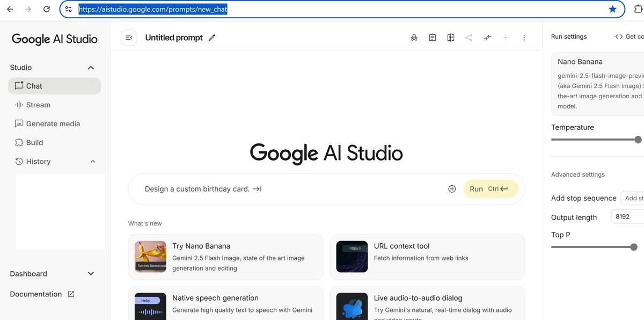Click the browser forward arrow

pyautogui.click(x=28, y=9)
